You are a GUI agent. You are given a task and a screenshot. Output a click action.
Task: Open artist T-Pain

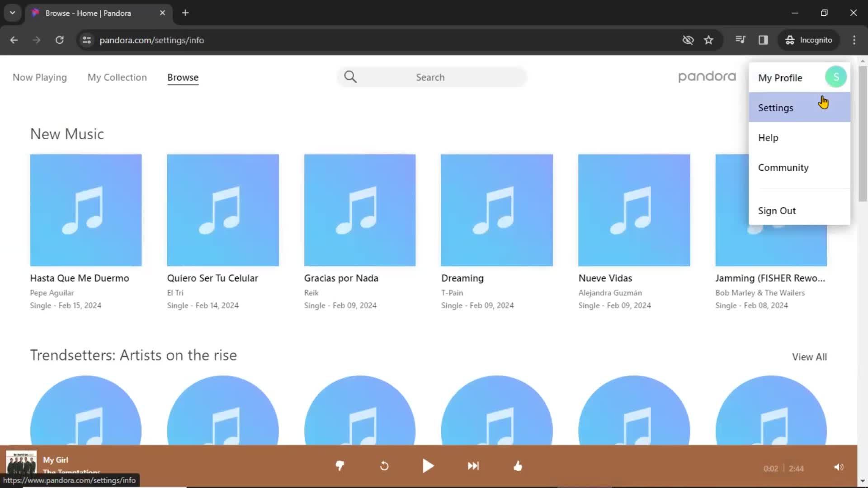tap(452, 292)
